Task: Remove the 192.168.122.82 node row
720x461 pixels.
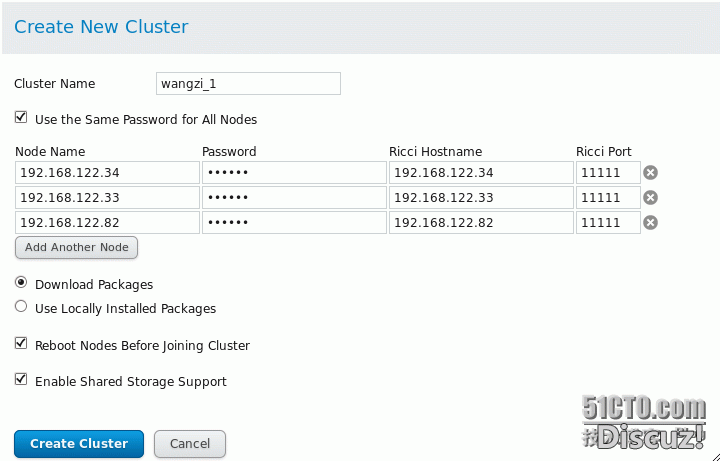Action: coord(650,222)
